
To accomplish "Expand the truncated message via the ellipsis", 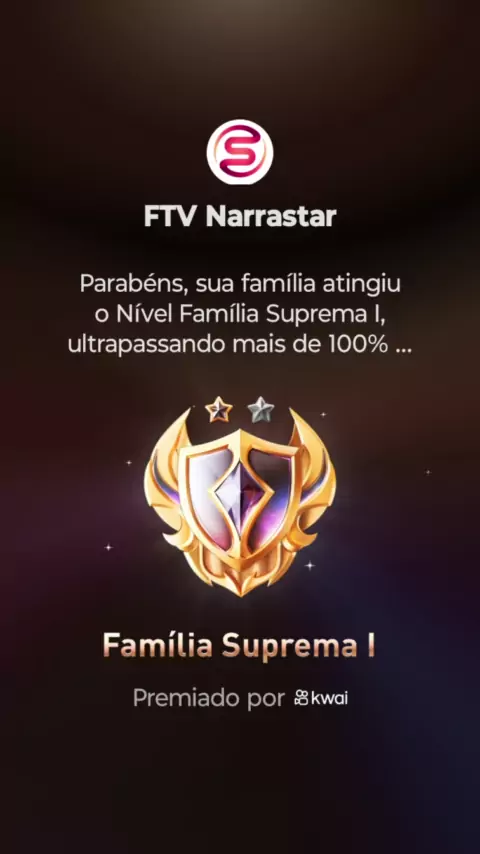I will click(403, 346).
